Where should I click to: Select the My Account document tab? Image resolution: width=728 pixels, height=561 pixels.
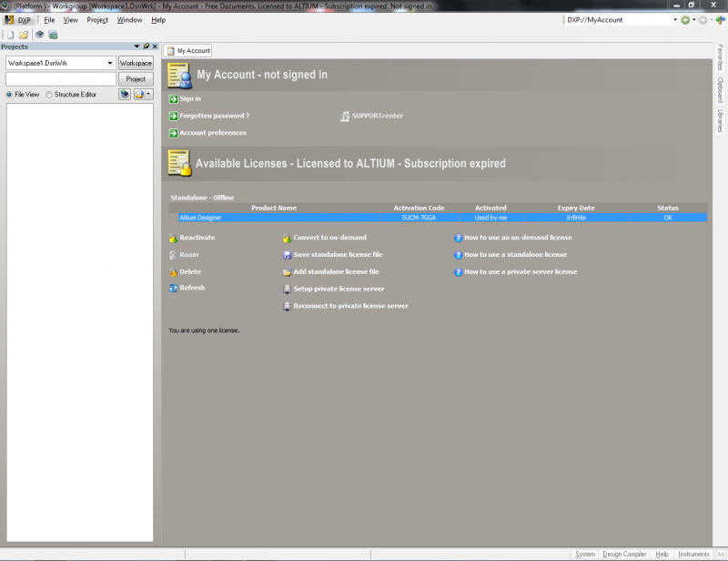pyautogui.click(x=189, y=51)
